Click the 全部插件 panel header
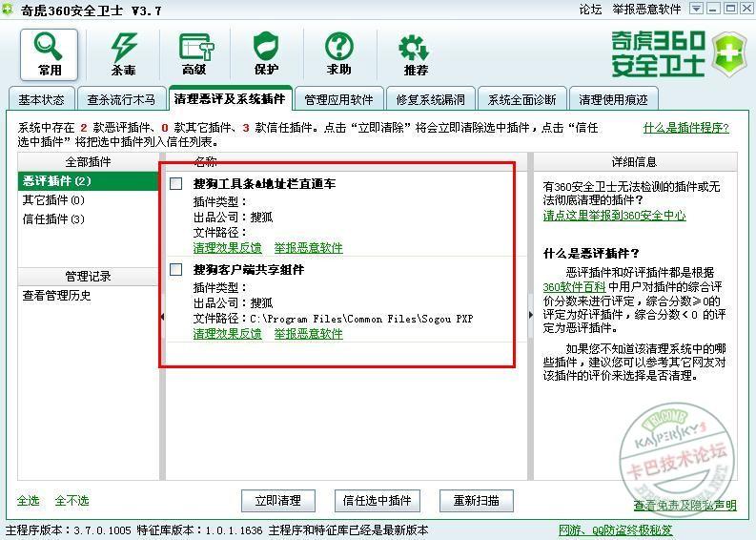The image size is (756, 540). [89, 161]
